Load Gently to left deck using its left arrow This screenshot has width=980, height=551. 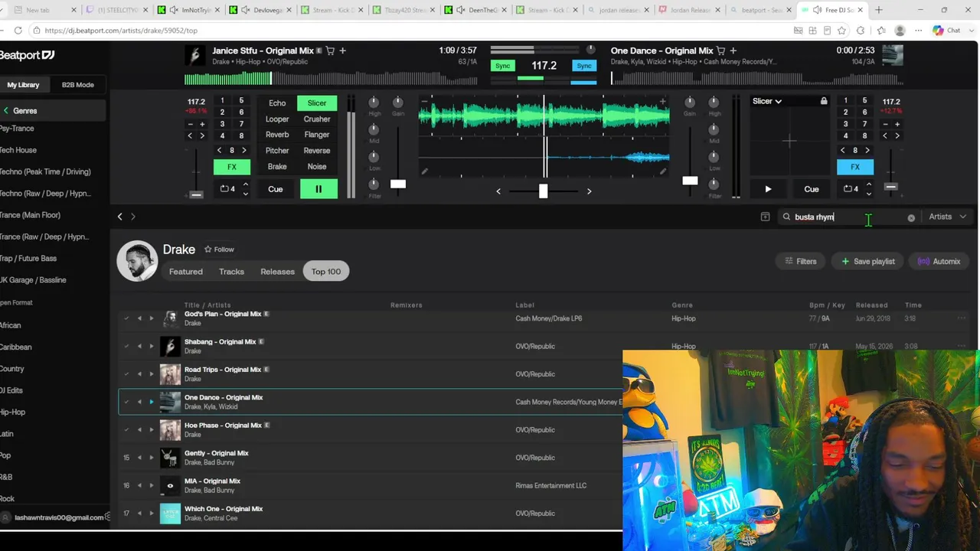click(139, 458)
